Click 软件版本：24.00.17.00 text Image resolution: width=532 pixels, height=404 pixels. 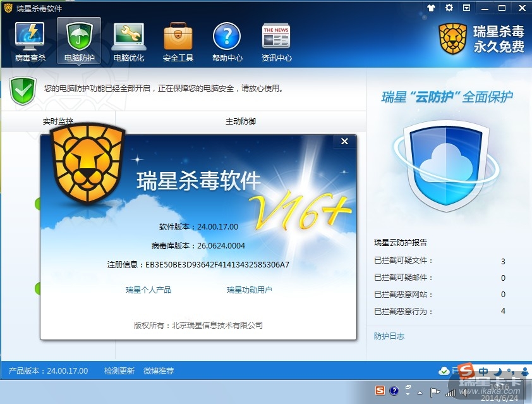coord(198,227)
